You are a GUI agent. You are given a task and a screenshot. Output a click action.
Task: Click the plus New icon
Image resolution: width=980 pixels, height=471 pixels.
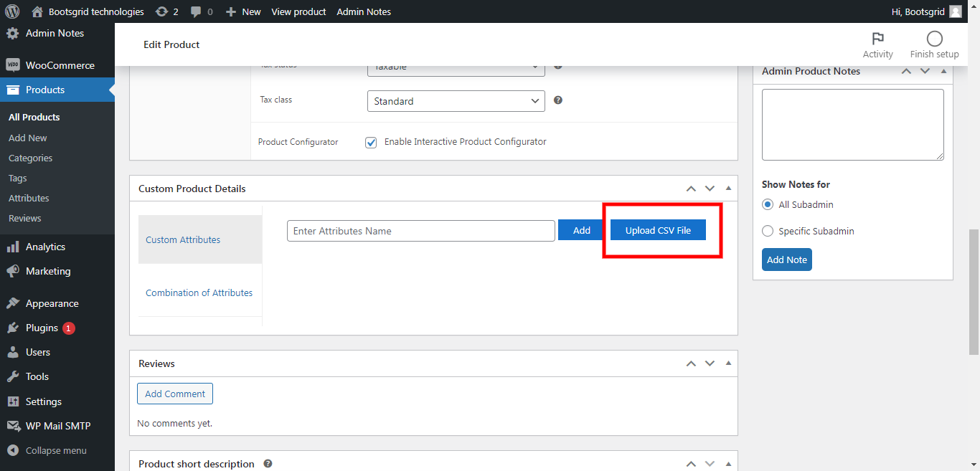coord(230,11)
